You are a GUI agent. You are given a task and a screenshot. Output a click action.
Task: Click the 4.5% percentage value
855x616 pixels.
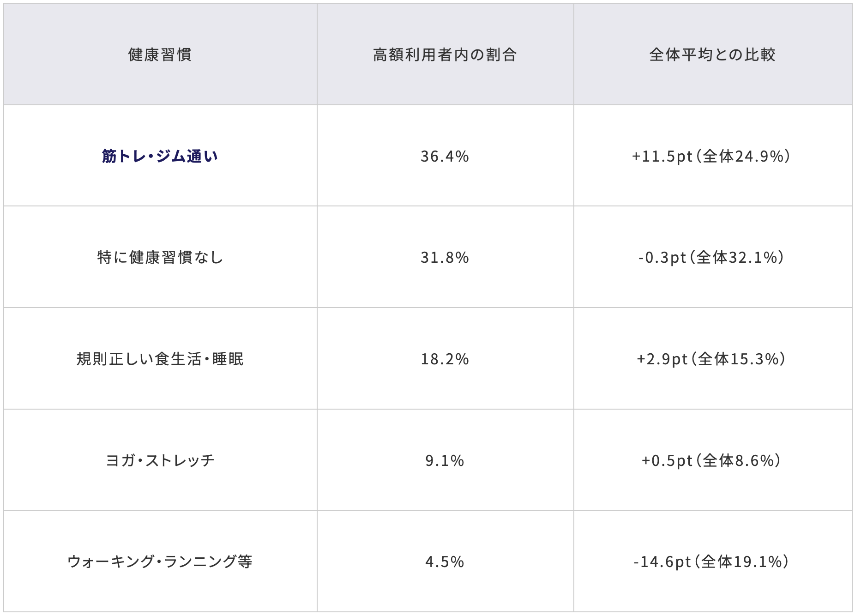(x=445, y=562)
